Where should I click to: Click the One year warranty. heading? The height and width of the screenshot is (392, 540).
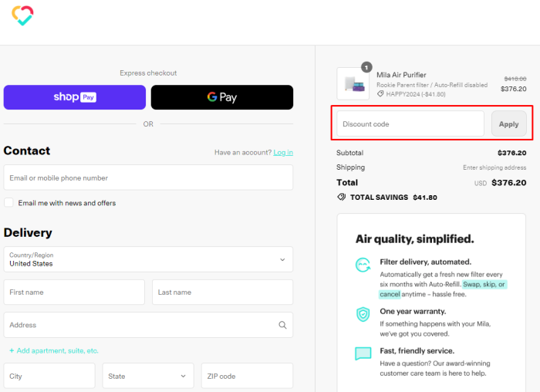point(413,311)
